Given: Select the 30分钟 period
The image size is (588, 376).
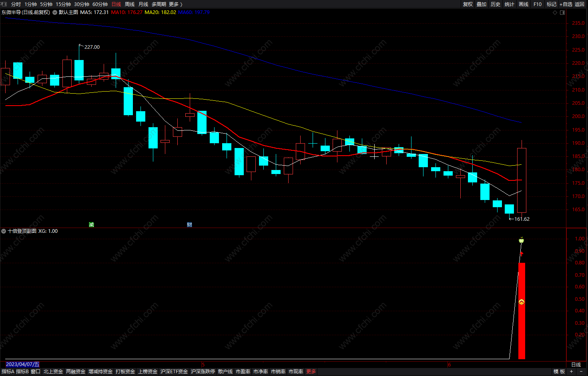Looking at the screenshot, I should click(x=82, y=4).
